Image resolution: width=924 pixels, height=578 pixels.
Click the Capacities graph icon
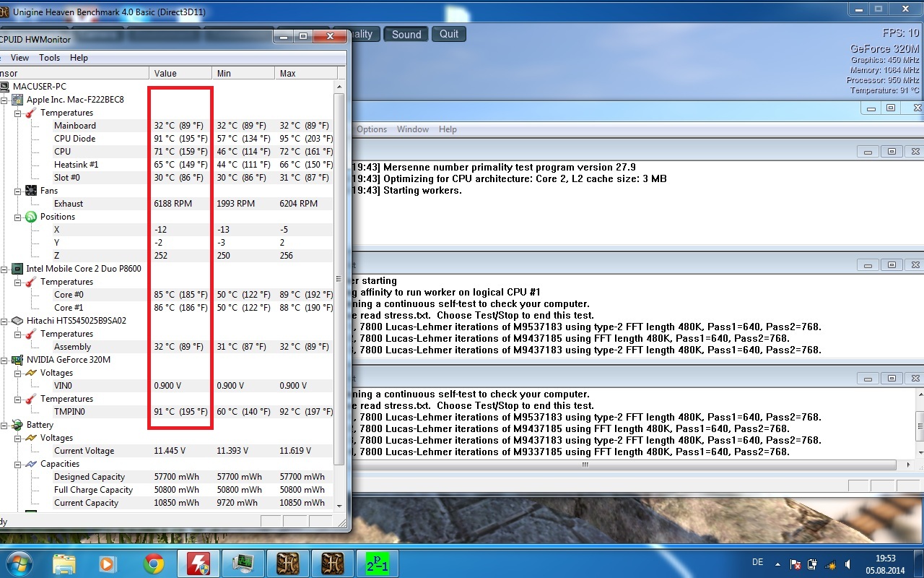[x=31, y=464]
